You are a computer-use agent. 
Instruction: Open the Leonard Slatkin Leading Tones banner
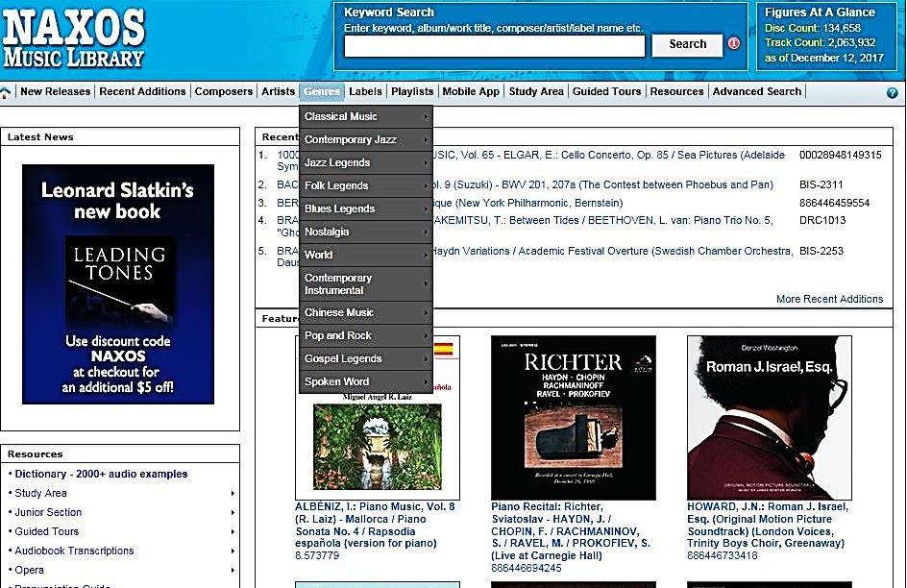118,284
